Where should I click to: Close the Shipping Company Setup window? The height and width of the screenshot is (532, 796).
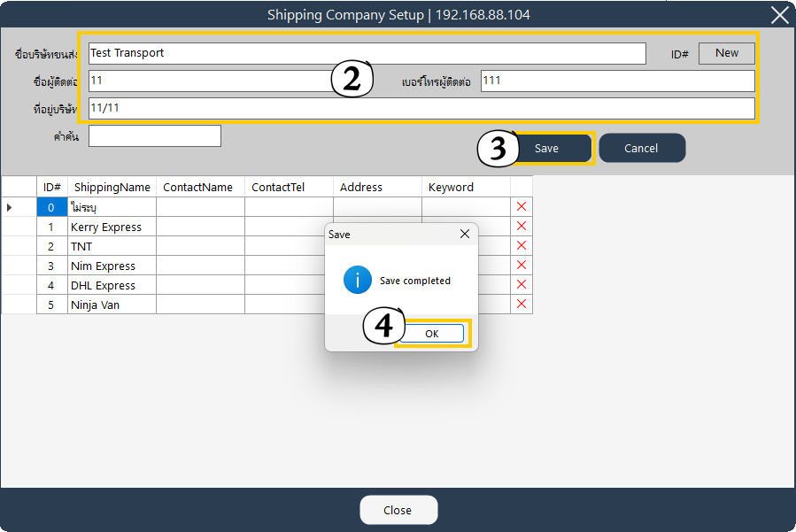pyautogui.click(x=779, y=15)
